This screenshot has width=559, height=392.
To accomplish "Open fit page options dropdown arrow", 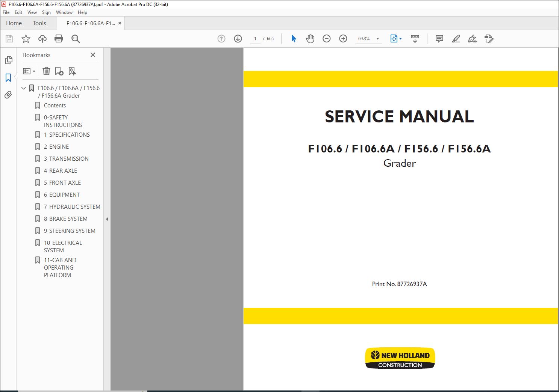I will tap(400, 39).
